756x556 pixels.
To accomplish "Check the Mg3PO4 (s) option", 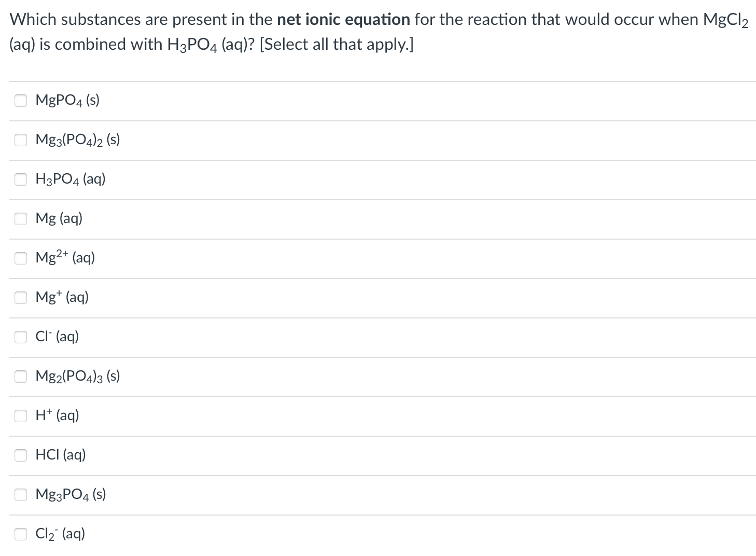I will (21, 494).
